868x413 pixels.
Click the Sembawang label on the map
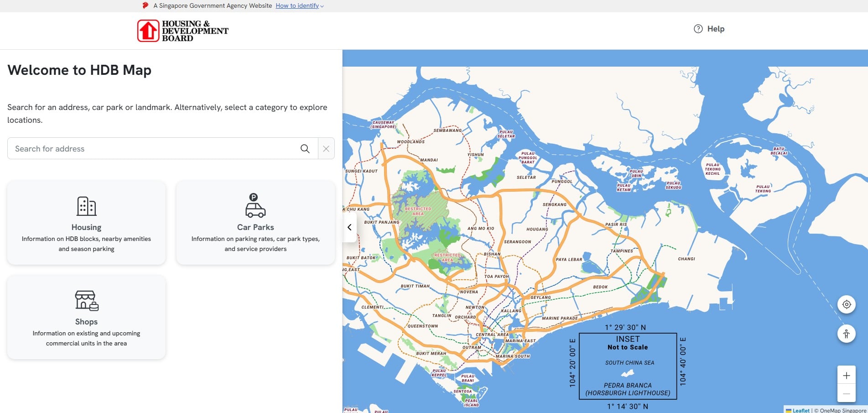pyautogui.click(x=447, y=131)
